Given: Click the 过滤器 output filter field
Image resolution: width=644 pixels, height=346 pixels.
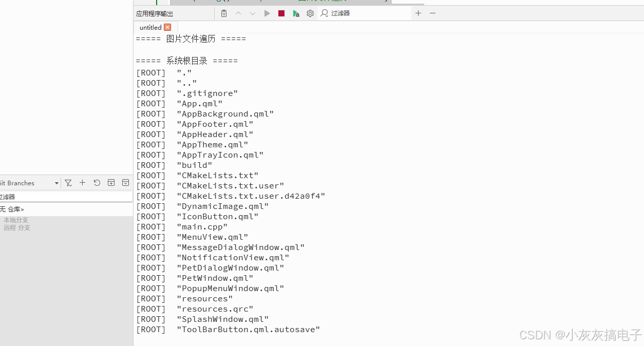Looking at the screenshot, I should pos(340,13).
